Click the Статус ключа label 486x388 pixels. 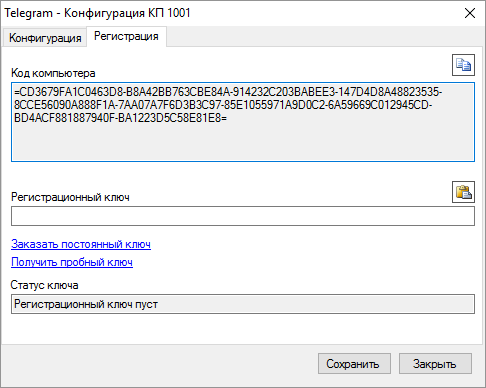(44, 285)
